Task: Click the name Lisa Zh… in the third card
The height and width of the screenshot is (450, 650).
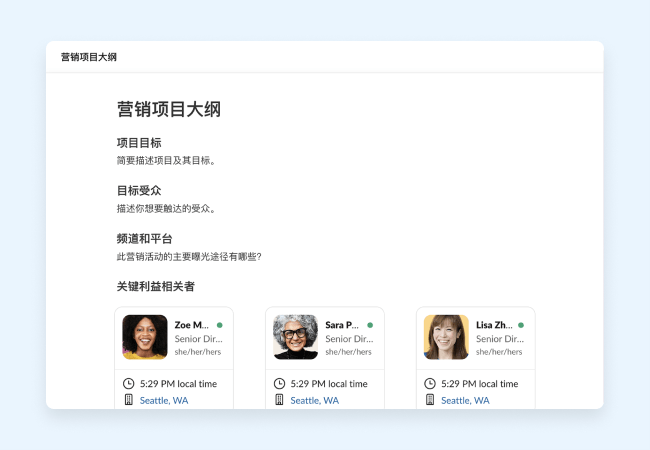Action: click(x=493, y=325)
